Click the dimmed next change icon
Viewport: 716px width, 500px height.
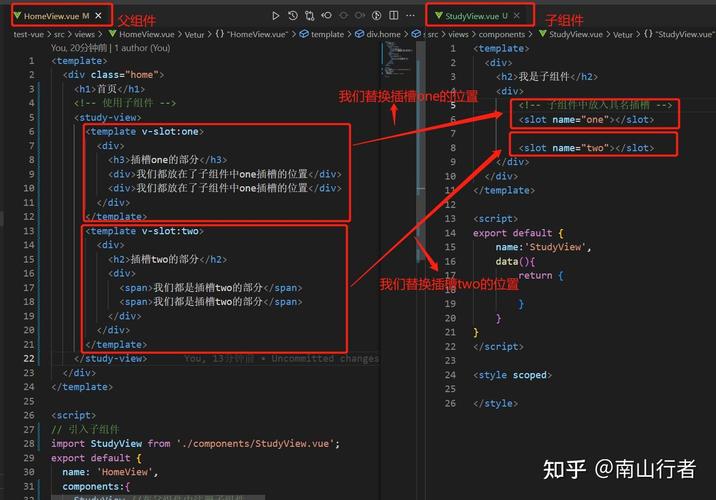click(360, 16)
